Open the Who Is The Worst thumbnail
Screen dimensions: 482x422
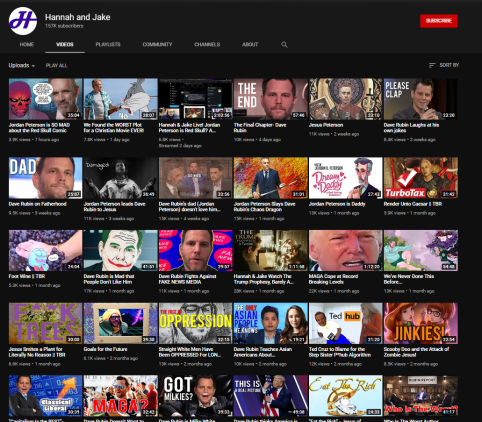[x=420, y=396]
